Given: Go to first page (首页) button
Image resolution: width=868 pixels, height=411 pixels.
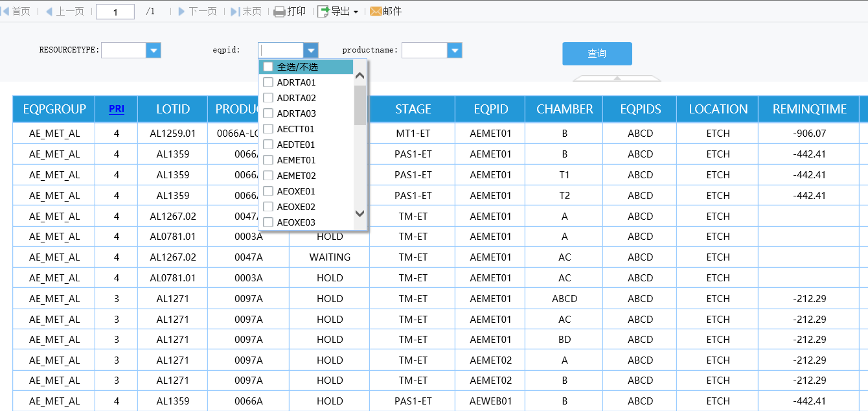Looking at the screenshot, I should pos(16,11).
